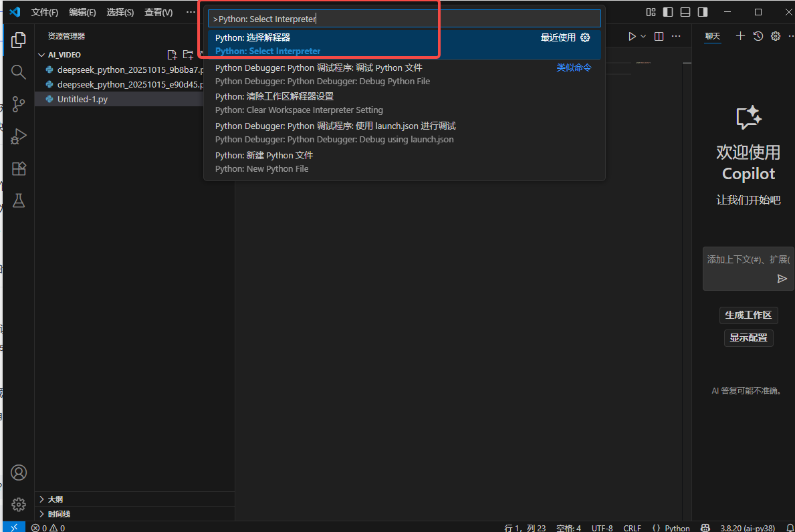The width and height of the screenshot is (795, 532).
Task: Open Source Control view in activity bar
Action: [19, 104]
